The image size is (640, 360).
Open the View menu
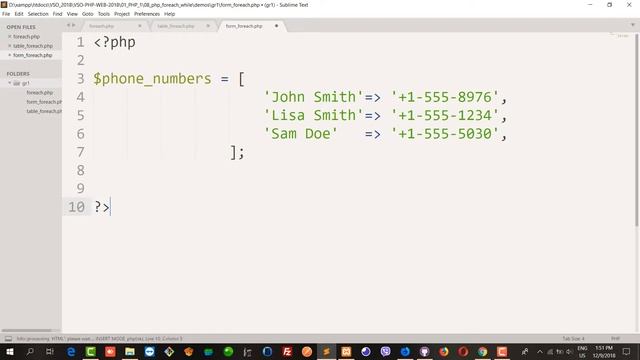pyautogui.click(x=72, y=14)
